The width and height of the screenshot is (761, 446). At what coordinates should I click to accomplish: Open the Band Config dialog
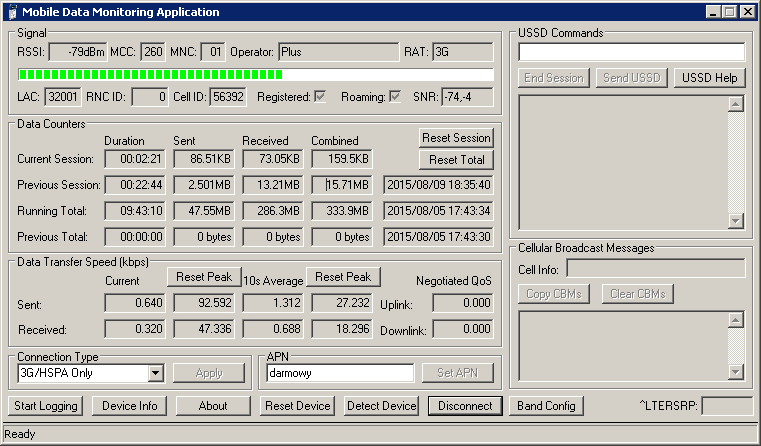(x=545, y=406)
